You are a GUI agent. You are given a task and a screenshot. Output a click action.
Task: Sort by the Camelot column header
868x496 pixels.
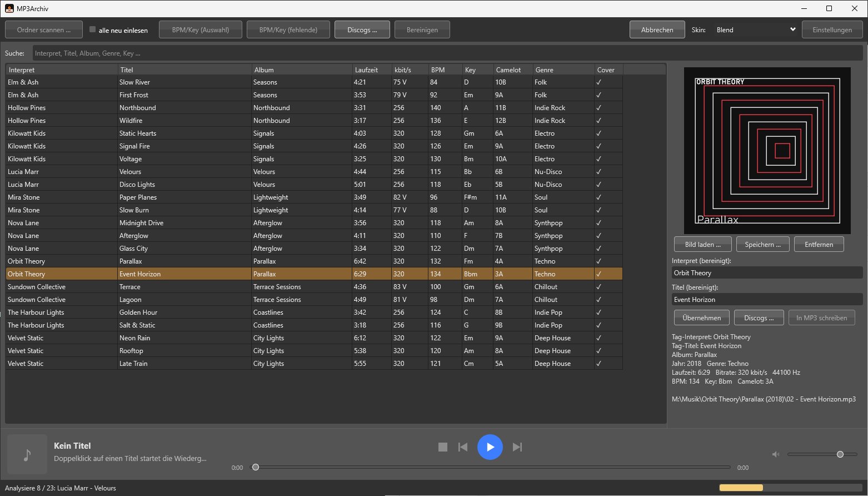(x=513, y=70)
